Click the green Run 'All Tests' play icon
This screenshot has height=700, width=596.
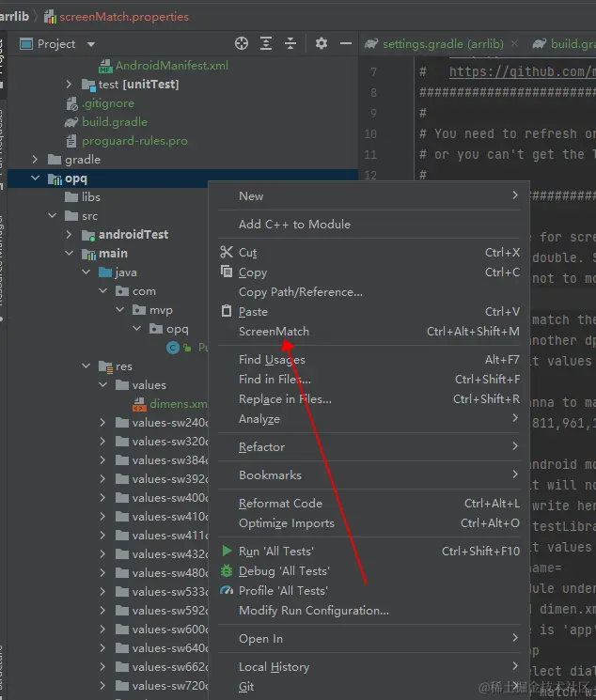click(x=227, y=551)
